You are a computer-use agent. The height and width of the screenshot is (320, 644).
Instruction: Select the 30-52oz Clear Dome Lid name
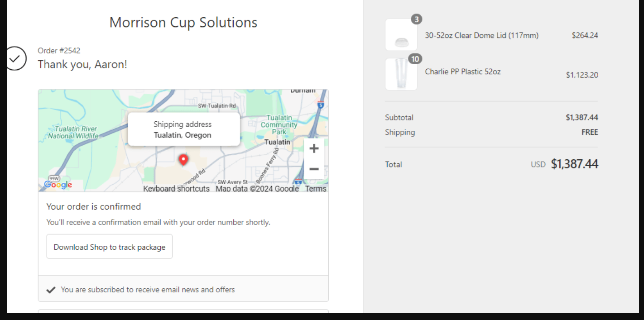[x=481, y=35]
